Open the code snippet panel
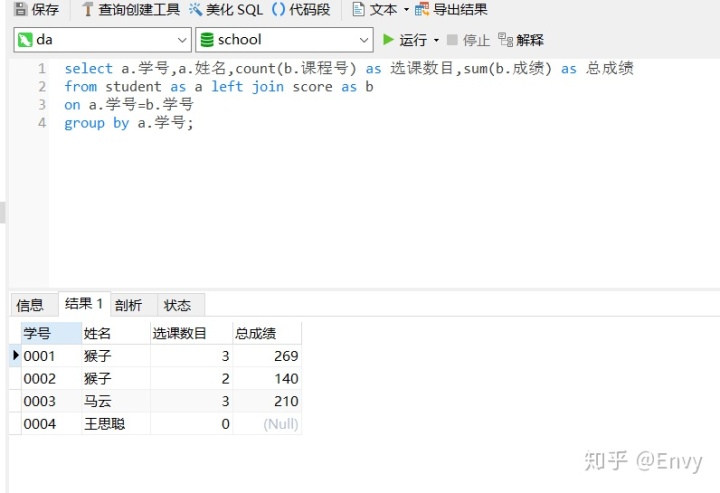This screenshot has width=720, height=493. coord(301,9)
